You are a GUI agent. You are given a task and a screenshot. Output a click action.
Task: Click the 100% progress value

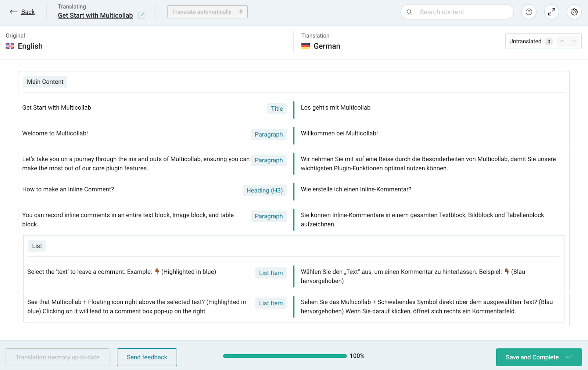pyautogui.click(x=357, y=356)
